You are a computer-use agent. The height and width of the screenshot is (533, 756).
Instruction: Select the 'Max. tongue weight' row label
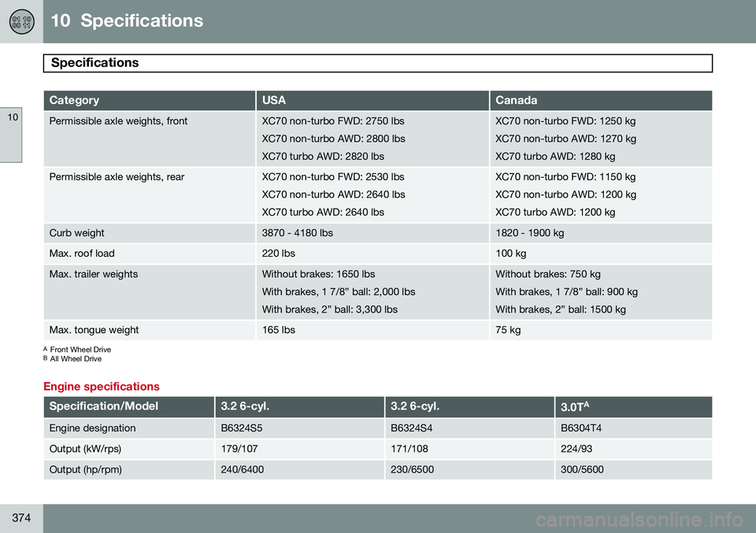[x=94, y=330]
